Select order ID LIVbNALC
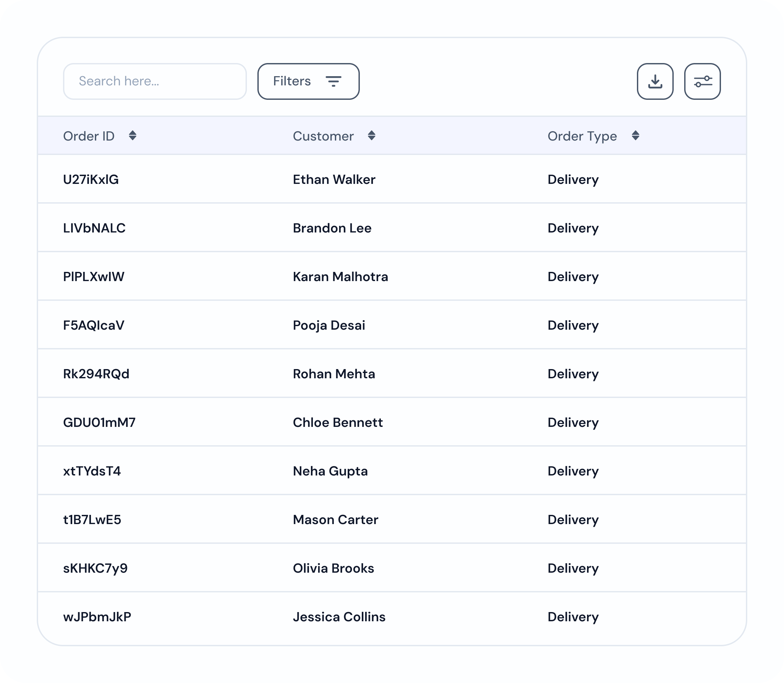784x683 pixels. pos(94,228)
